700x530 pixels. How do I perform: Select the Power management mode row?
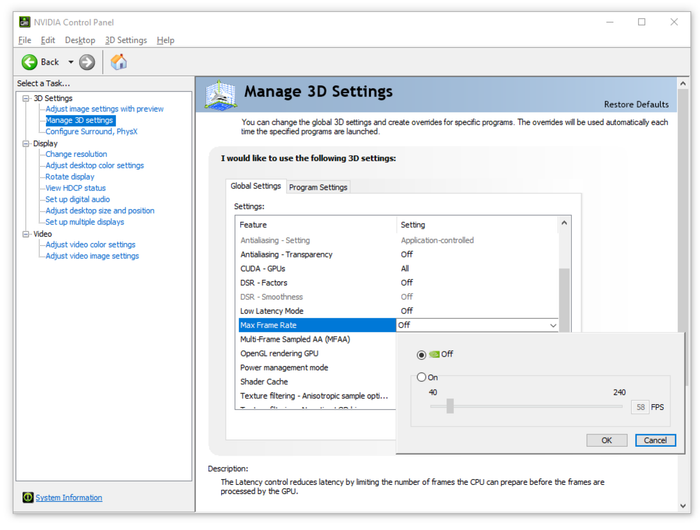[x=317, y=368]
